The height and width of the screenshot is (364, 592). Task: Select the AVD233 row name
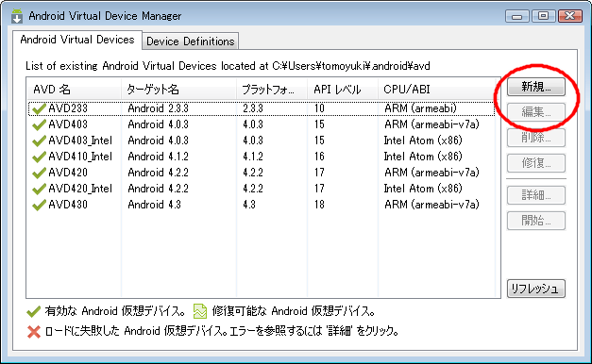[x=68, y=108]
